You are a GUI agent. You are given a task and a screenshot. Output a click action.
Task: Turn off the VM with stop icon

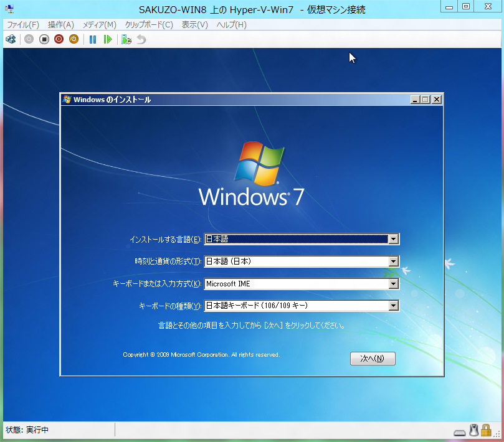(x=44, y=39)
